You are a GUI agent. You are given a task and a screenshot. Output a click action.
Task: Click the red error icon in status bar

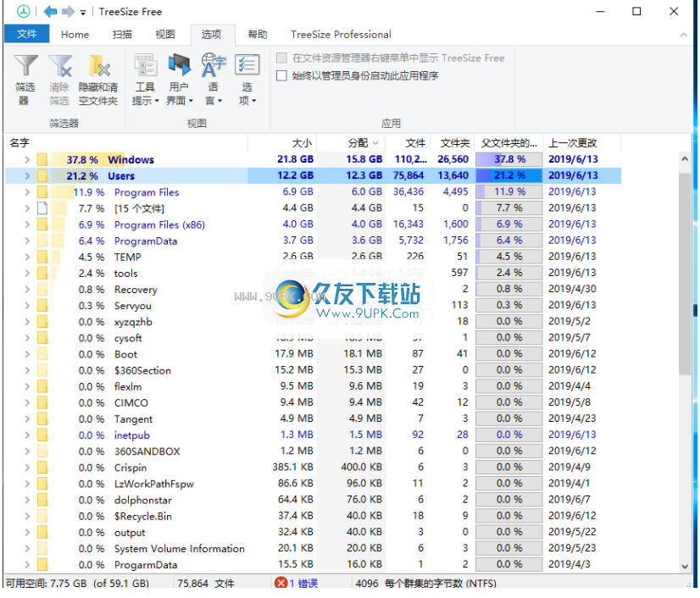[x=281, y=583]
